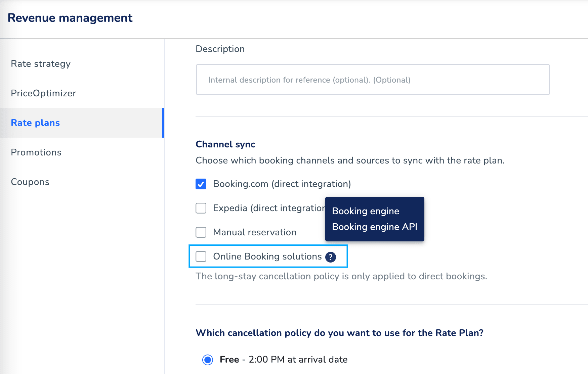
Task: Click the Revenue management page title
Action: click(x=70, y=18)
